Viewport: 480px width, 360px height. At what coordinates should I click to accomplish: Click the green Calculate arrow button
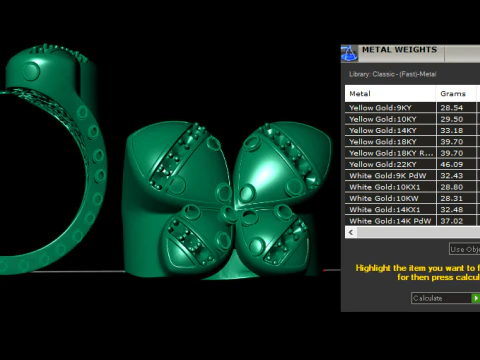pyautogui.click(x=476, y=298)
